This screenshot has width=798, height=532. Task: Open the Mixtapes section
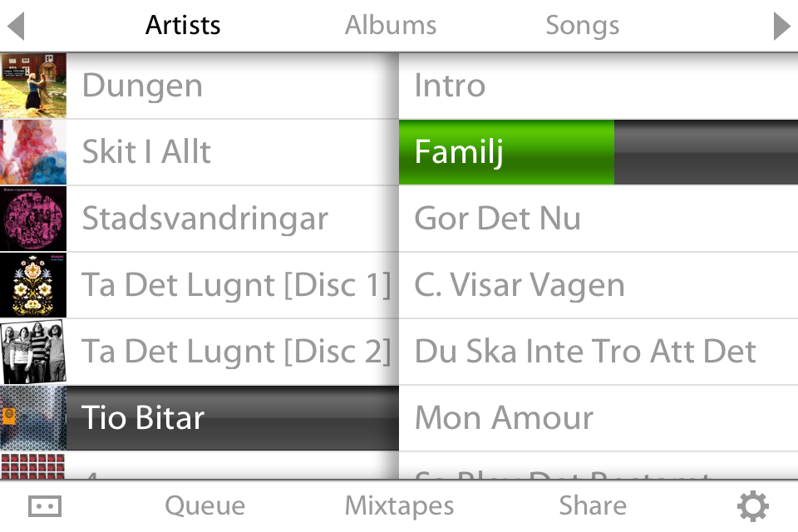[x=399, y=505]
